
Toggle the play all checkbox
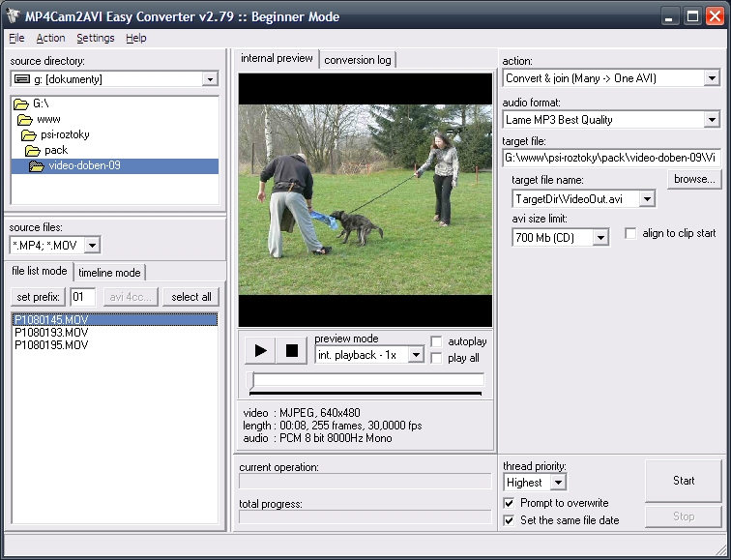click(x=437, y=358)
